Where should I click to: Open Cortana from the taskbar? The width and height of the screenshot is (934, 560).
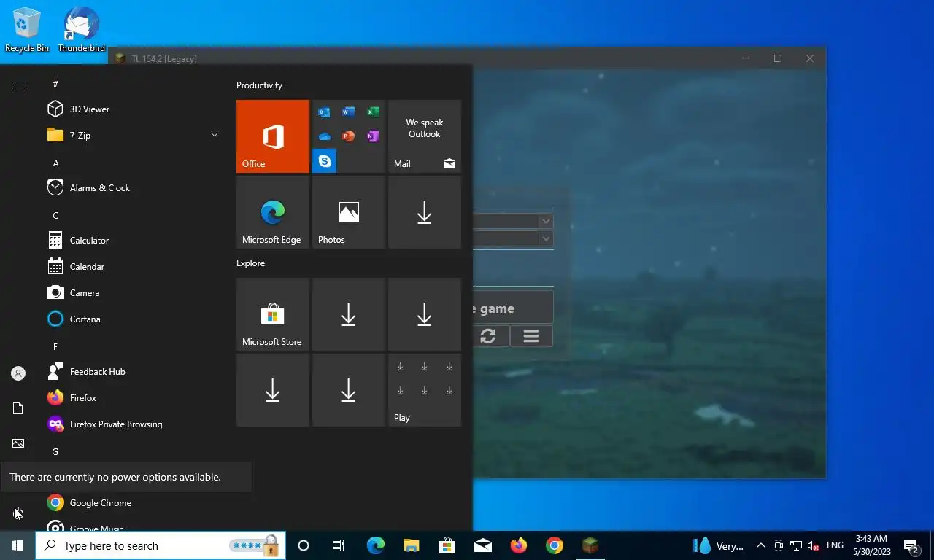pyautogui.click(x=304, y=545)
